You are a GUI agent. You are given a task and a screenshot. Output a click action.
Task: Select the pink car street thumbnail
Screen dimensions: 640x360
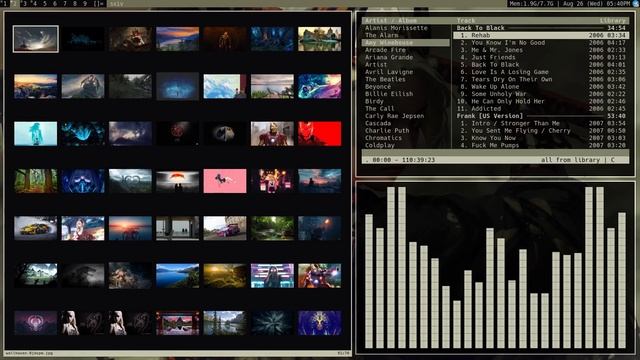click(x=225, y=228)
